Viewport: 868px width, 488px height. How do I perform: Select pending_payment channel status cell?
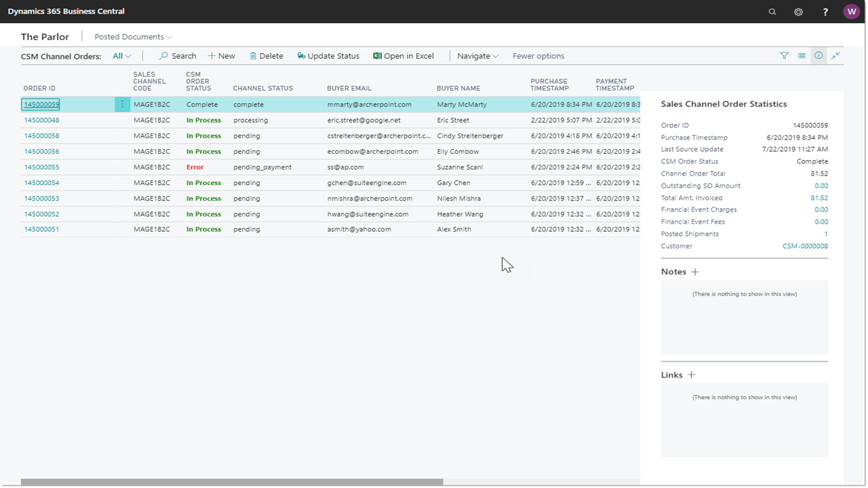[x=262, y=167]
